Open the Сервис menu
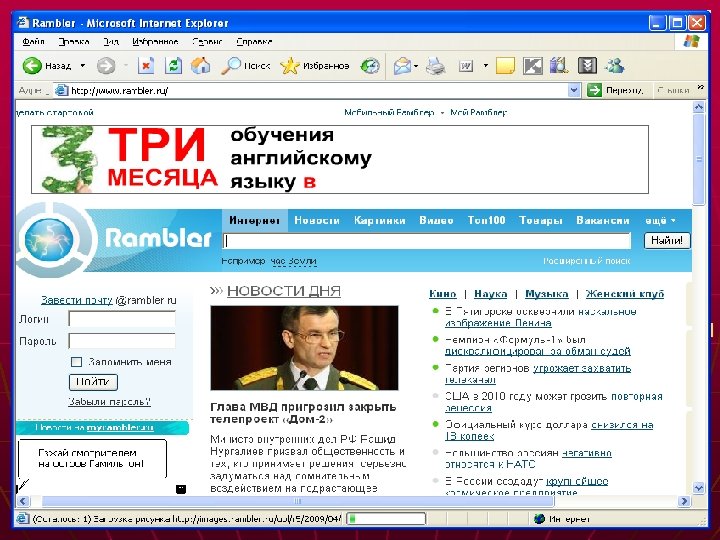Viewport: 720px width, 540px height. (207, 42)
